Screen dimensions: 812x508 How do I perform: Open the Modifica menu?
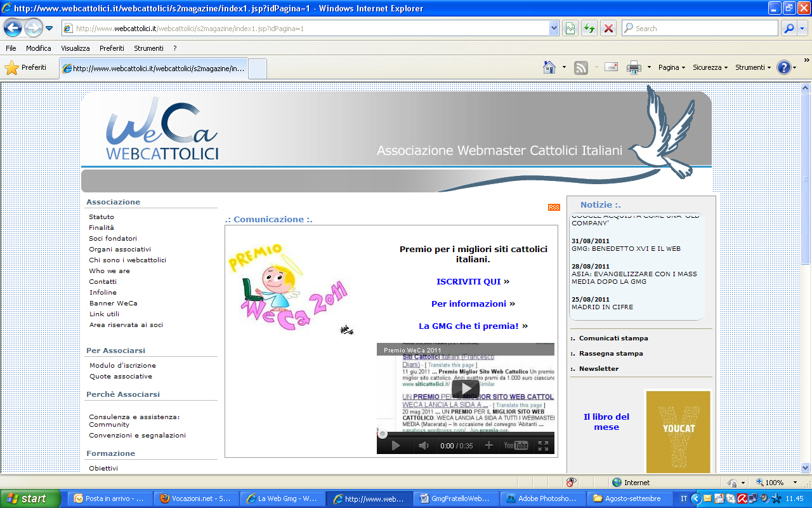tap(39, 48)
